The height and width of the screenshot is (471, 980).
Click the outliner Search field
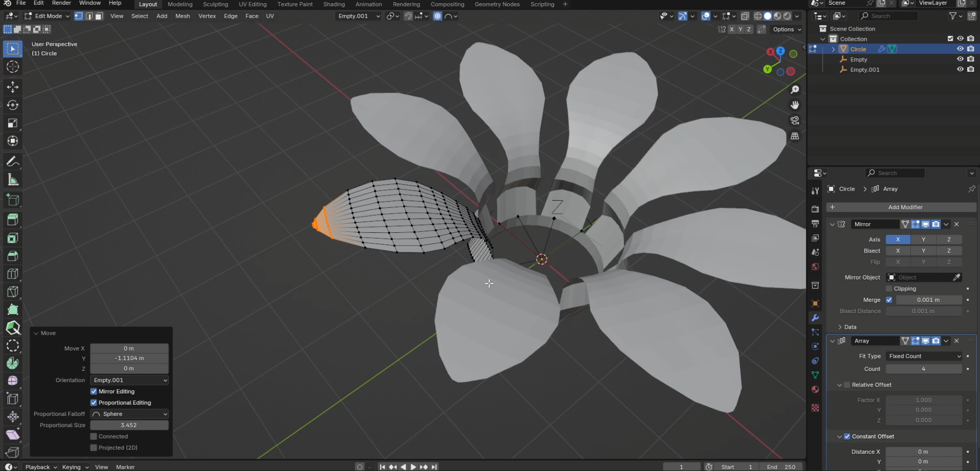coord(889,16)
